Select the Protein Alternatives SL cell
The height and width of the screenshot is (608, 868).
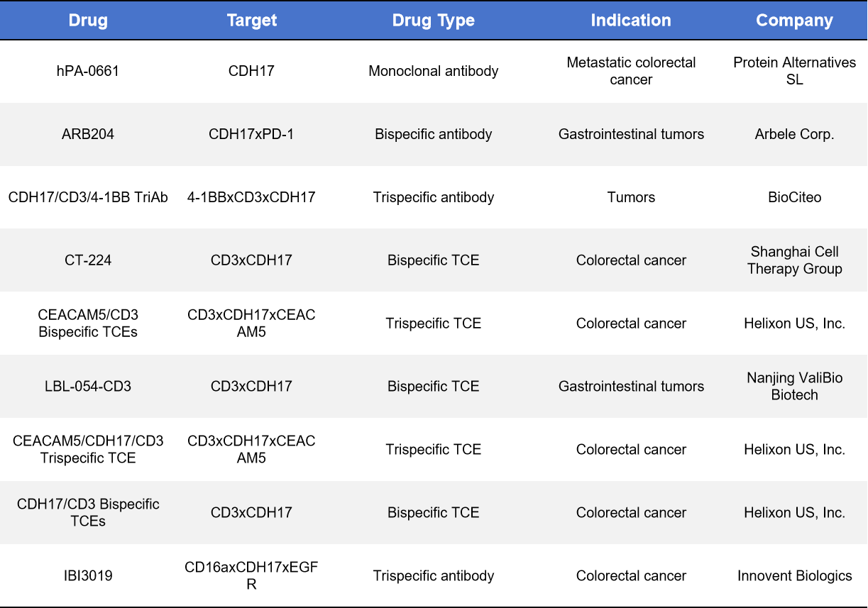(x=794, y=71)
